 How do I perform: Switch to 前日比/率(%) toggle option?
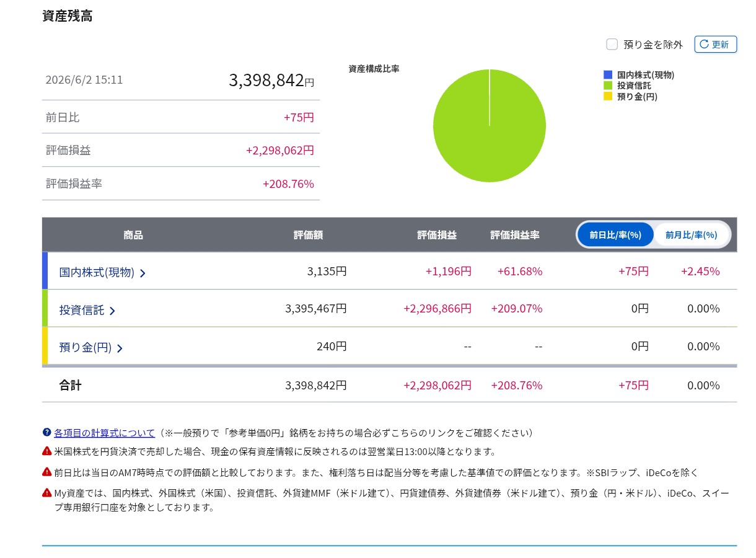point(615,235)
